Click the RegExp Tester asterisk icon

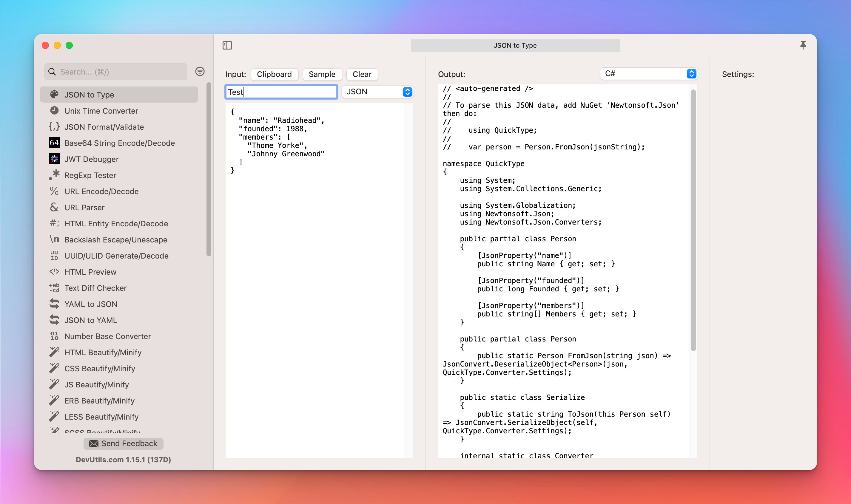(54, 175)
